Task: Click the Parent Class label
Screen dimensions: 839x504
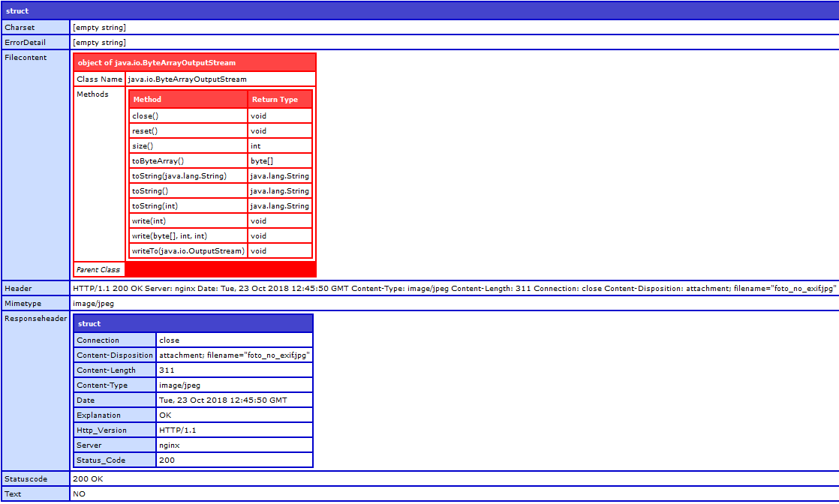Action: click(99, 270)
